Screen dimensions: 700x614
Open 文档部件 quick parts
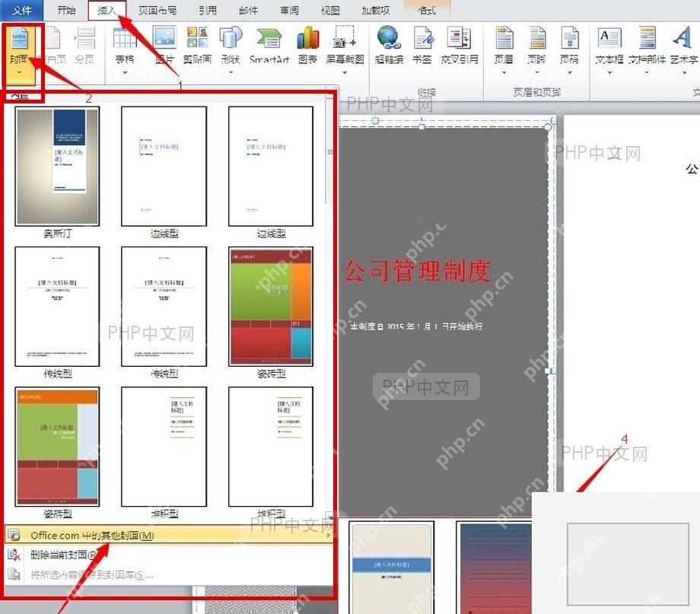tap(647, 50)
